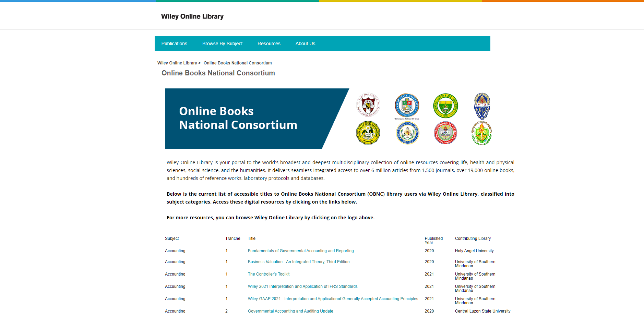Select tranche 2 in Governmental Accounting row
This screenshot has height=317, width=644.
tap(226, 311)
